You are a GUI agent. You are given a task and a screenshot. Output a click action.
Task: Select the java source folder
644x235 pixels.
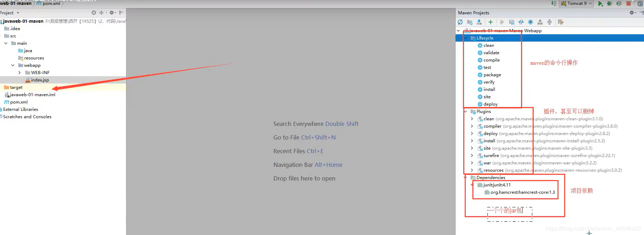click(25, 51)
